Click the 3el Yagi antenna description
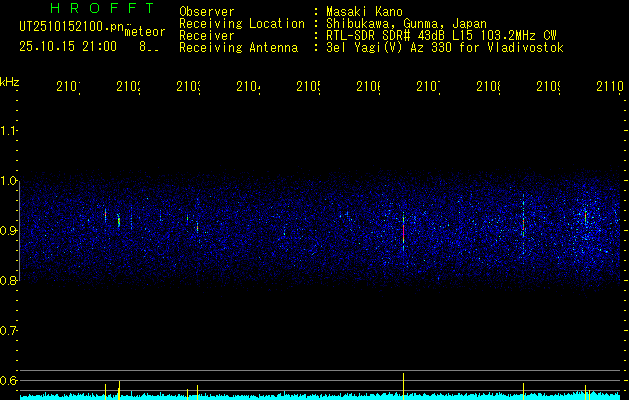Viewport: 629px width, 400px height. [x=445, y=47]
